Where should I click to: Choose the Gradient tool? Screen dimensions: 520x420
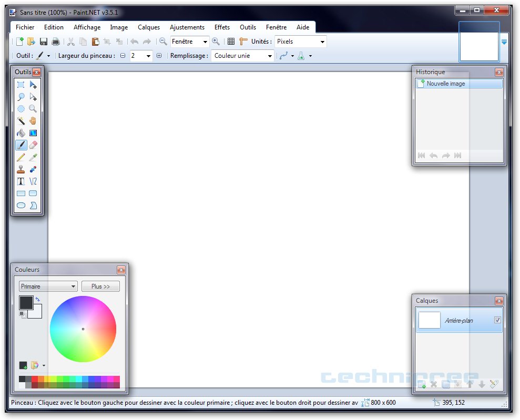tap(33, 133)
